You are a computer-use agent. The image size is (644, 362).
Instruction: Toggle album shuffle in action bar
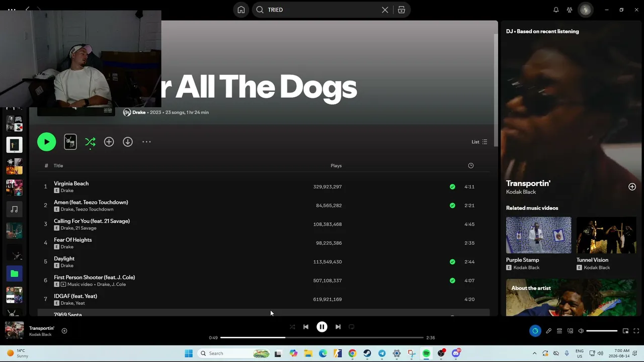(x=90, y=142)
